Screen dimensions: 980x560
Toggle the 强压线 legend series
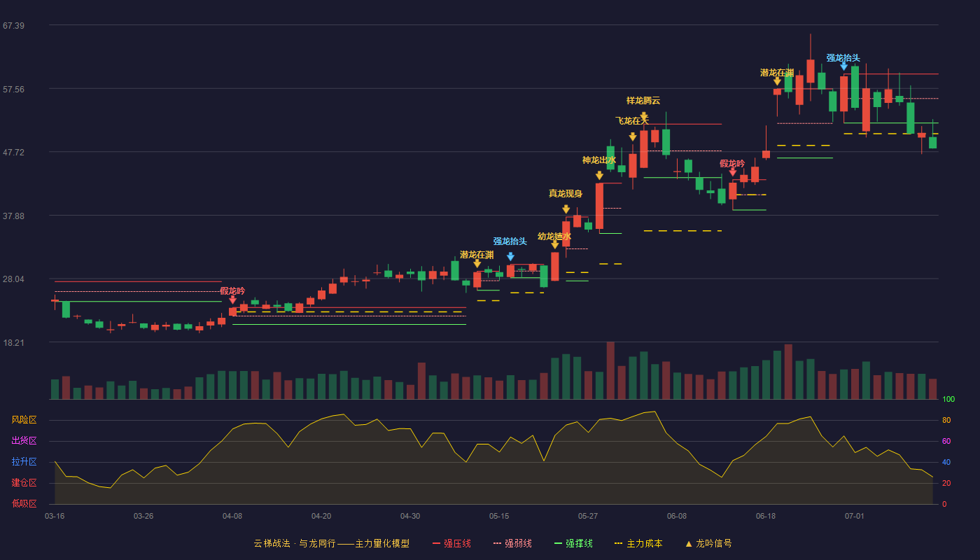[451, 543]
